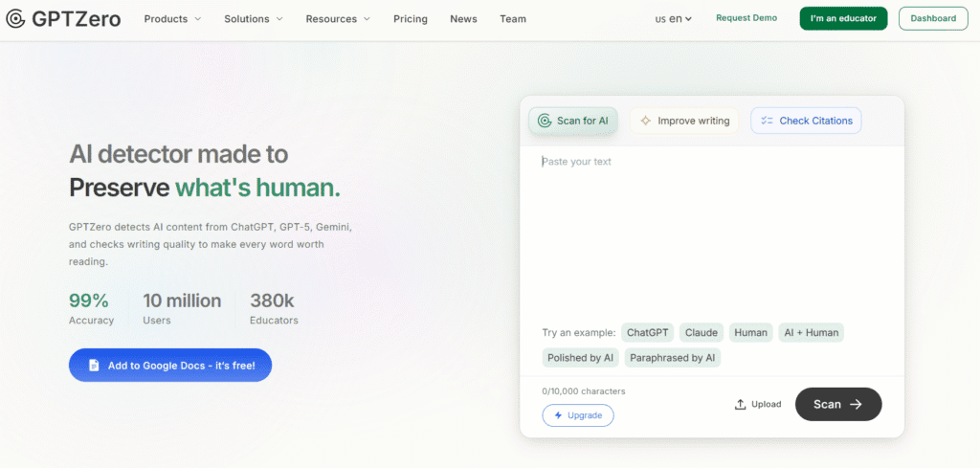Click the arrow icon on Scan button
The width and height of the screenshot is (980, 468).
coord(856,404)
